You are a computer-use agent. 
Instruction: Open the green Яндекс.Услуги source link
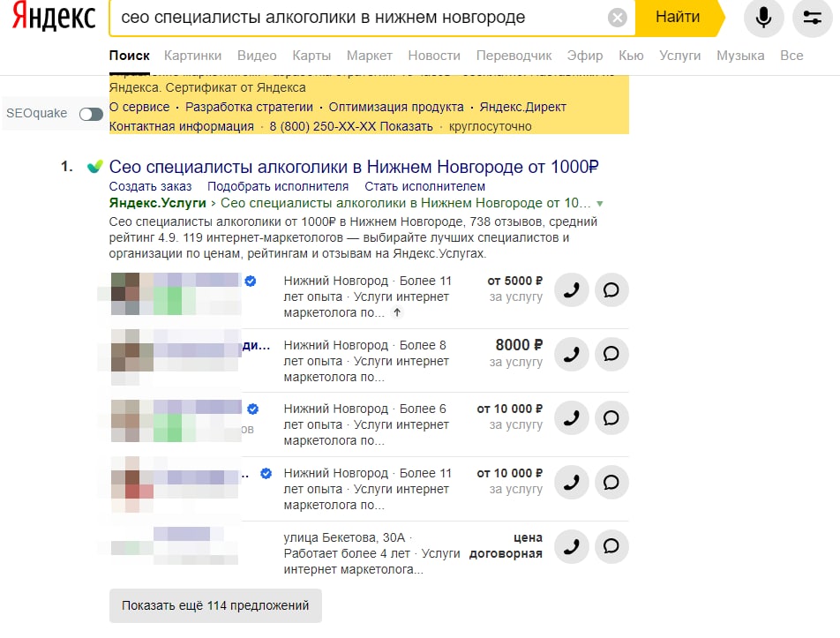[x=157, y=203]
